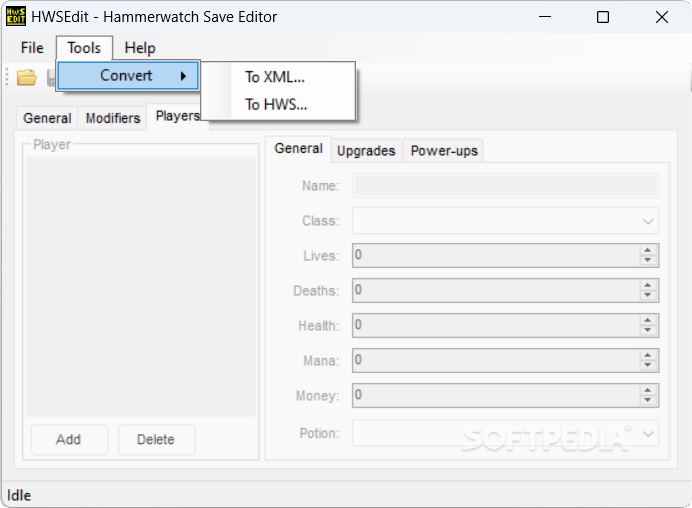
Task: Select the Convert submenu entry
Action: pos(128,75)
